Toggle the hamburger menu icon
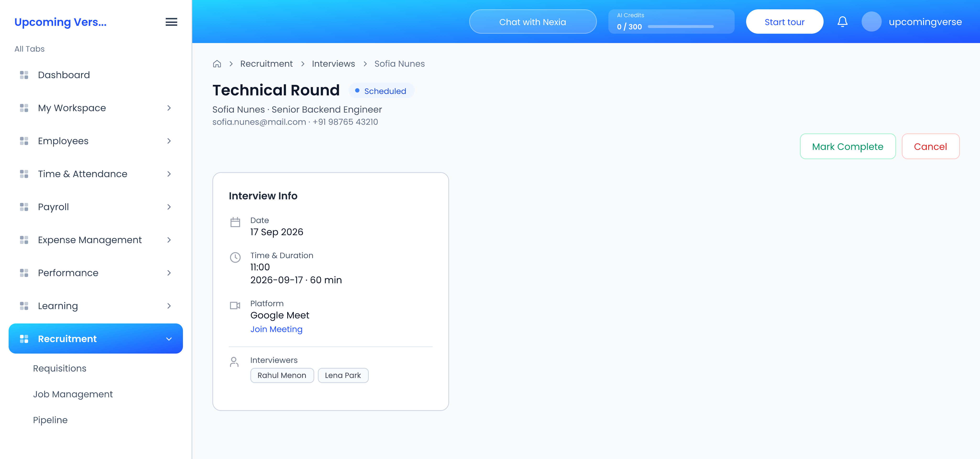Image resolution: width=980 pixels, height=459 pixels. coord(171,22)
